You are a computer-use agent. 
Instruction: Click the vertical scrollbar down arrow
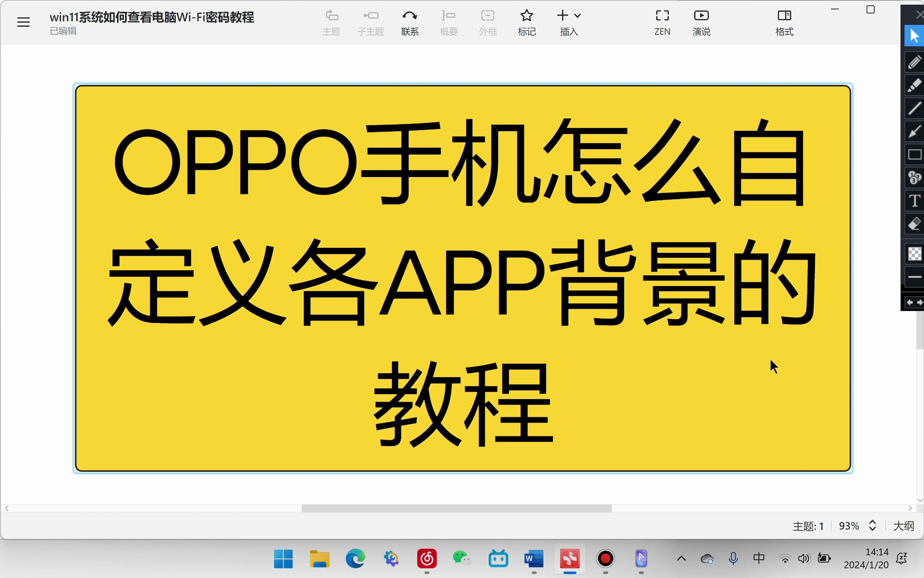[x=920, y=500]
